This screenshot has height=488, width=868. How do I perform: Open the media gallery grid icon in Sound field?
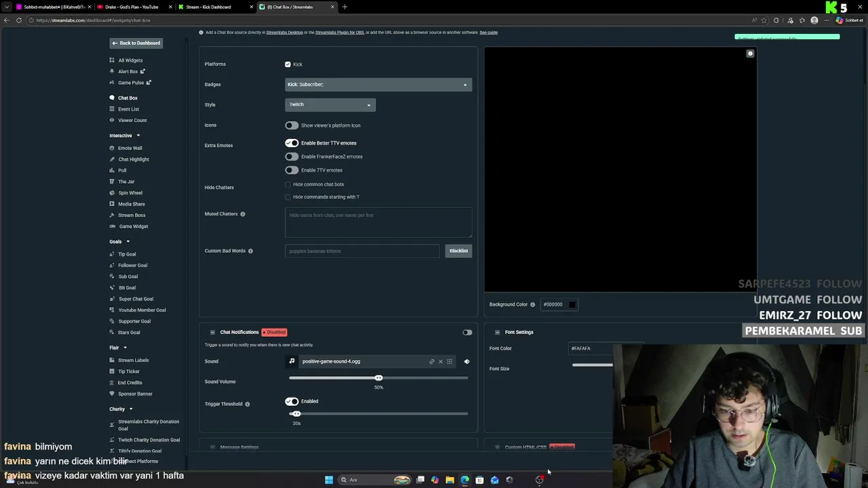tap(449, 361)
